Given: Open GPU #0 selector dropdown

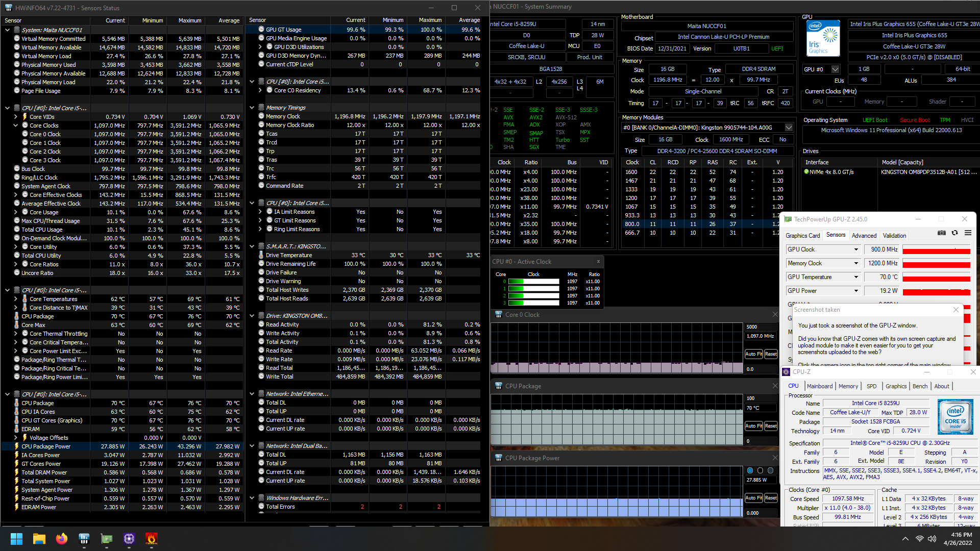Looking at the screenshot, I should tap(835, 69).
